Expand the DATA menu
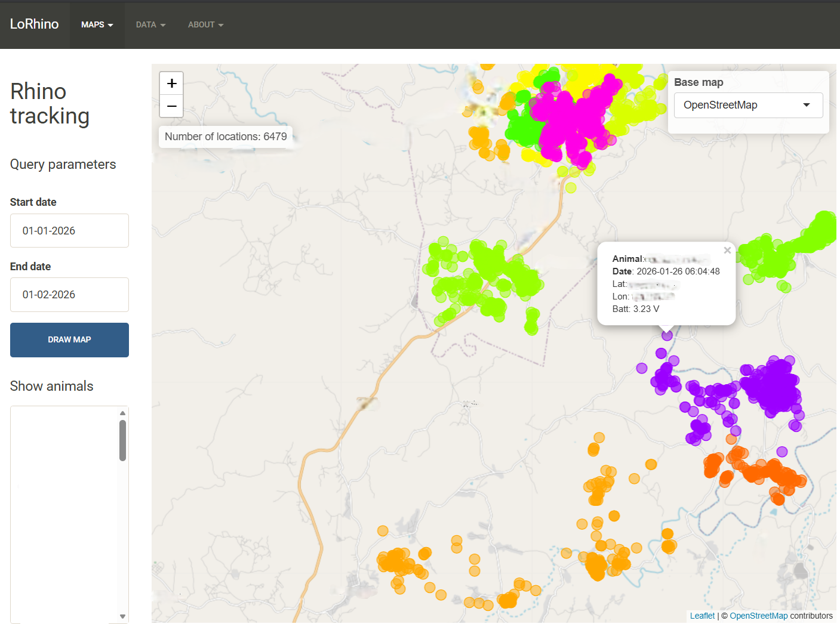Viewport: 840px width, 624px height. click(150, 24)
